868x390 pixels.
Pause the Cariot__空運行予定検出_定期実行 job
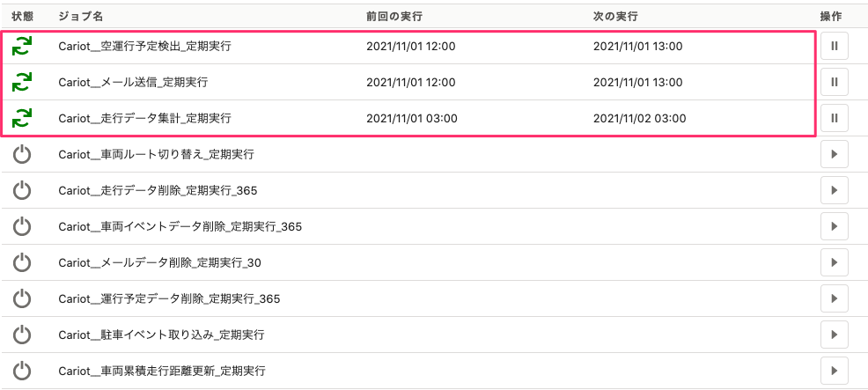[835, 46]
